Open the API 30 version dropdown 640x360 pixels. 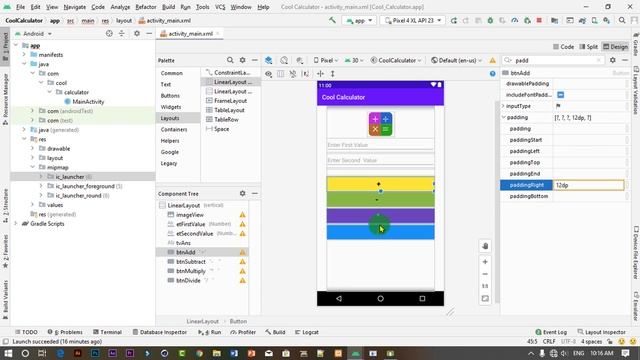click(354, 60)
